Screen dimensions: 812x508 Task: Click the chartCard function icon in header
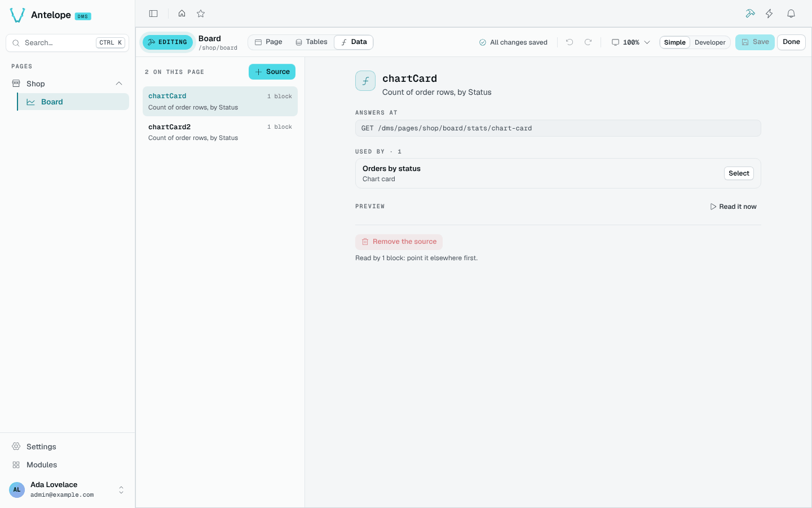pyautogui.click(x=365, y=81)
